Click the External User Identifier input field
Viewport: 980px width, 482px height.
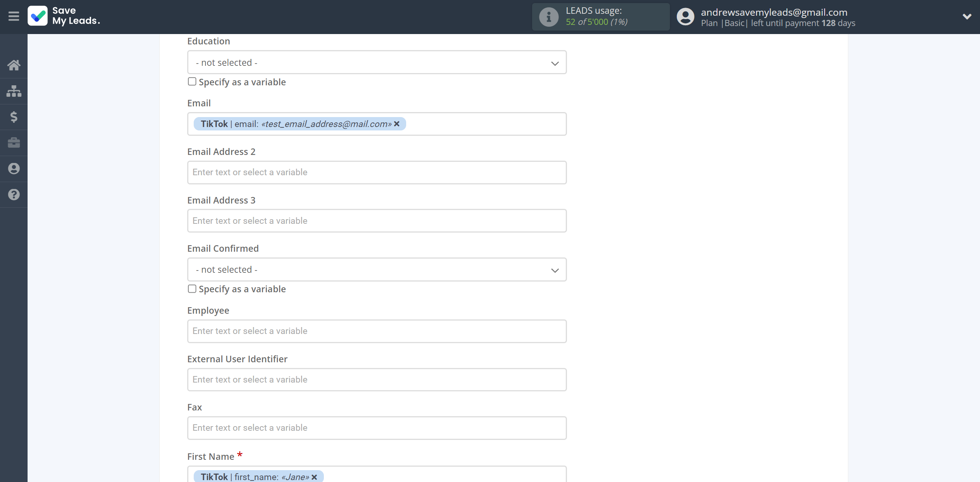tap(377, 379)
